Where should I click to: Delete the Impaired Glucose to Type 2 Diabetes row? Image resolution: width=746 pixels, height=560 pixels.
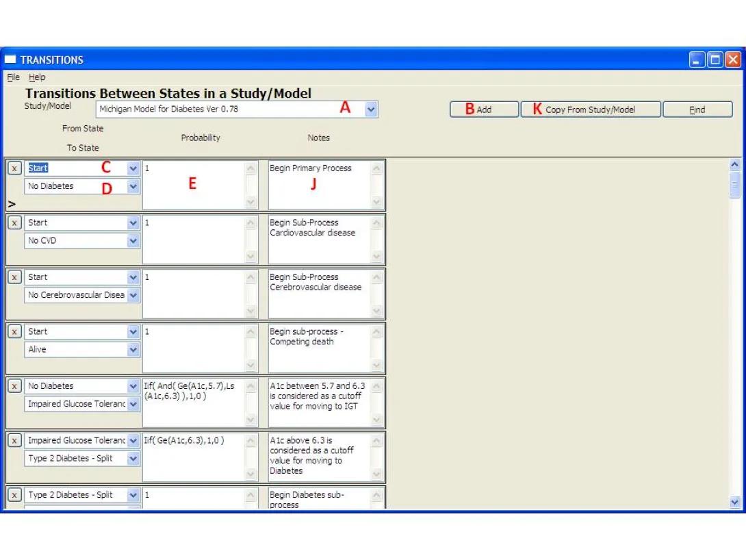tap(14, 441)
